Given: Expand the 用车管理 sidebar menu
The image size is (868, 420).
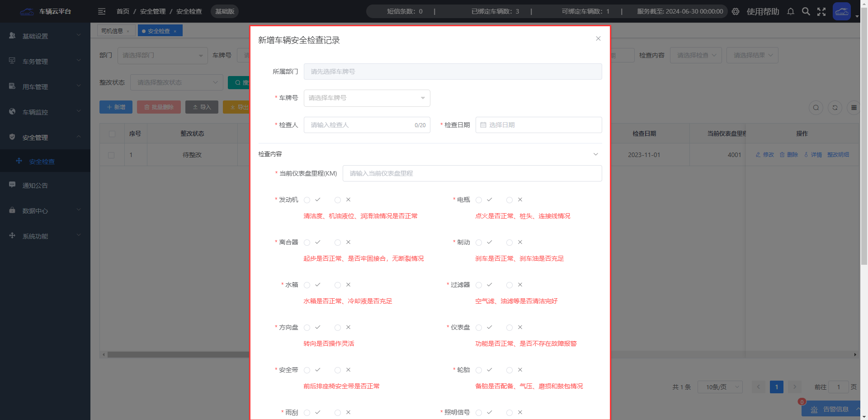Looking at the screenshot, I should pos(45,86).
